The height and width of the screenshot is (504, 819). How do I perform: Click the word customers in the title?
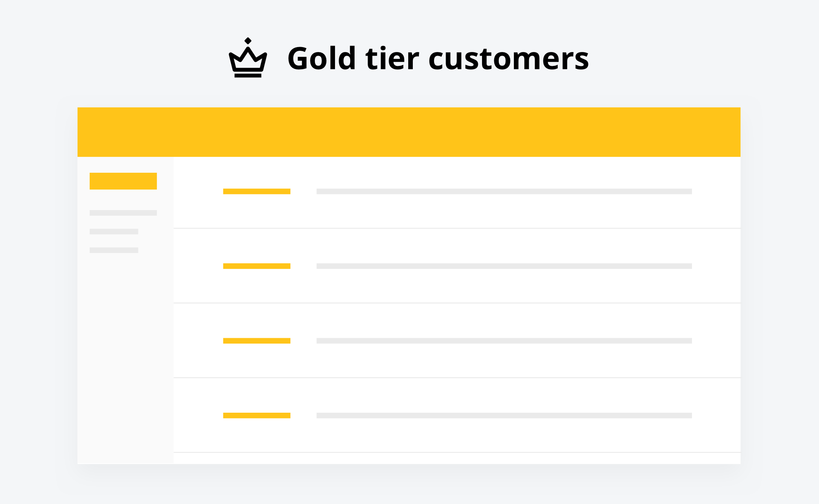509,59
